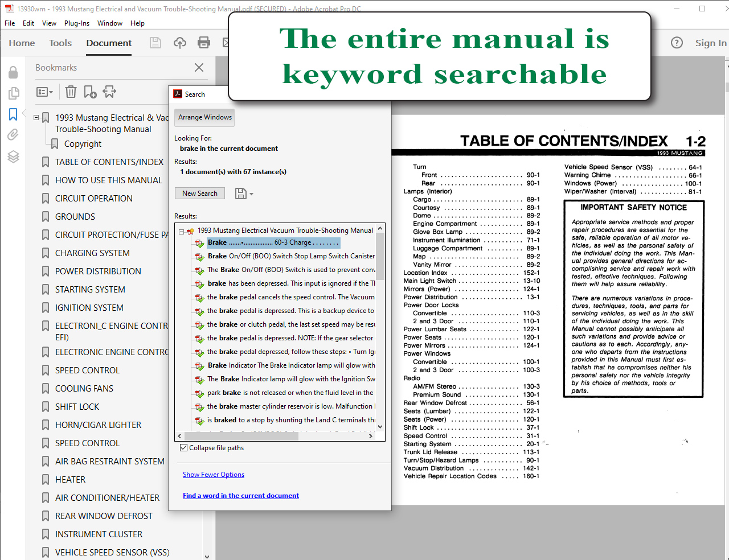
Task: Open the AIR BAG RESTRAINT SYSTEM bookmark
Action: click(x=110, y=462)
